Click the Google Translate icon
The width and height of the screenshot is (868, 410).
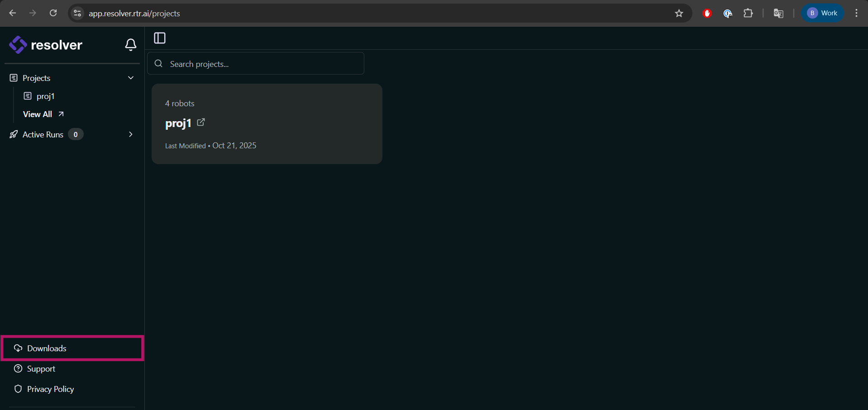point(778,13)
